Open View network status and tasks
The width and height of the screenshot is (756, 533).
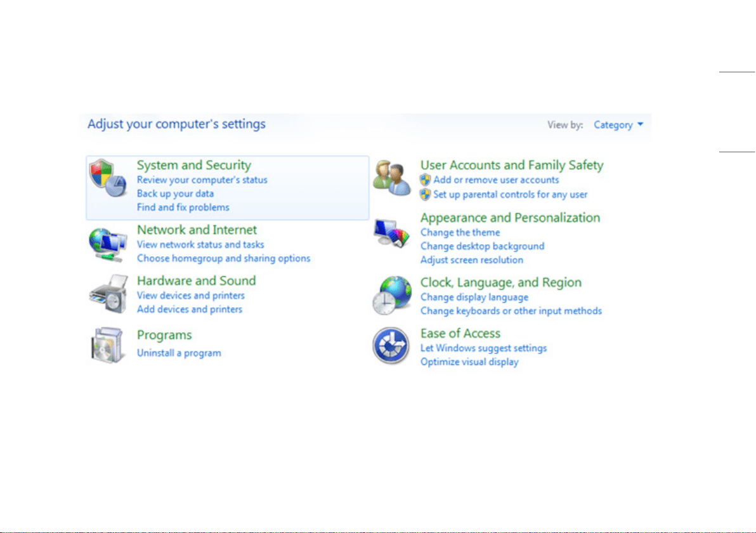point(200,244)
